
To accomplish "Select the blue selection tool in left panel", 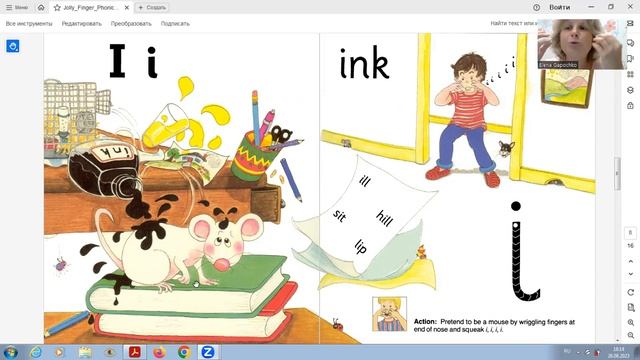I will [13, 46].
